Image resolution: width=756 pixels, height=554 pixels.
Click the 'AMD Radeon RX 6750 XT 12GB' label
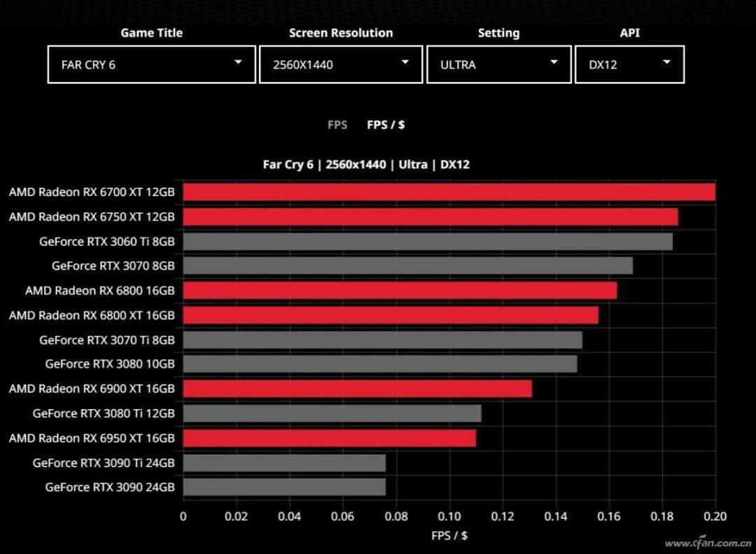tap(92, 216)
